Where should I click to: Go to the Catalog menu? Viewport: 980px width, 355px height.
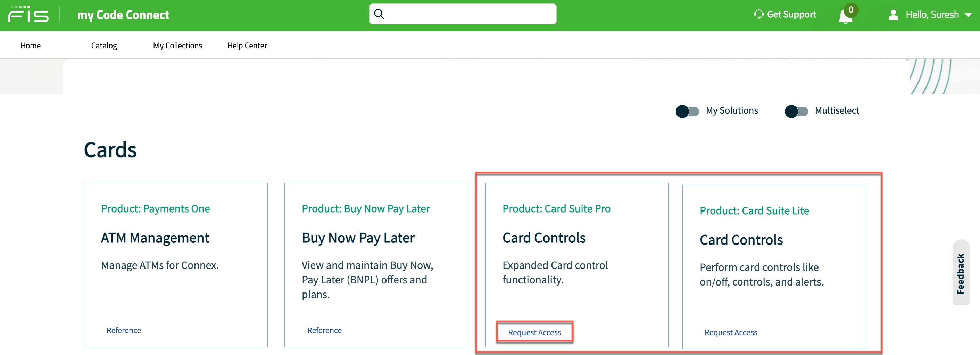click(x=104, y=46)
